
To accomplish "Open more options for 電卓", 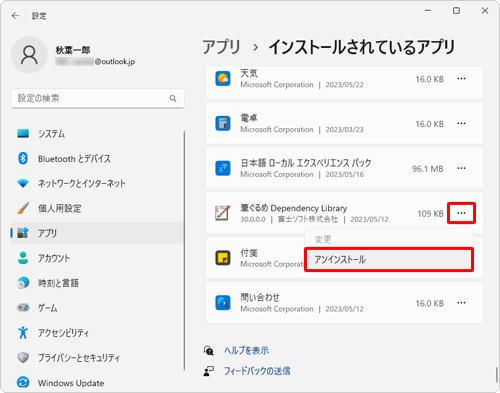I will pyautogui.click(x=461, y=123).
